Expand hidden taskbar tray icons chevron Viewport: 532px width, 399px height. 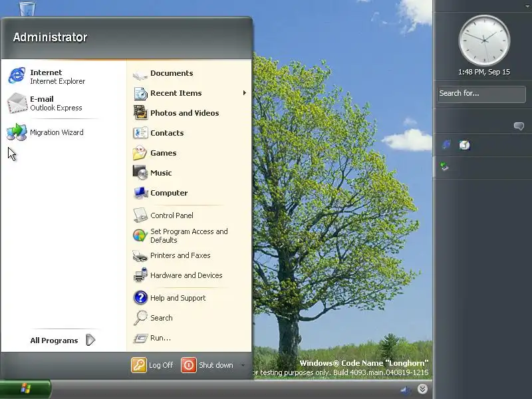422,389
